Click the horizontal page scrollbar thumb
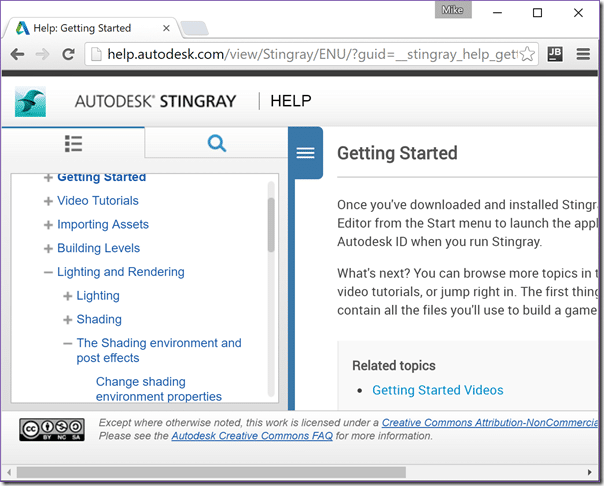The image size is (604, 486). pos(211,473)
